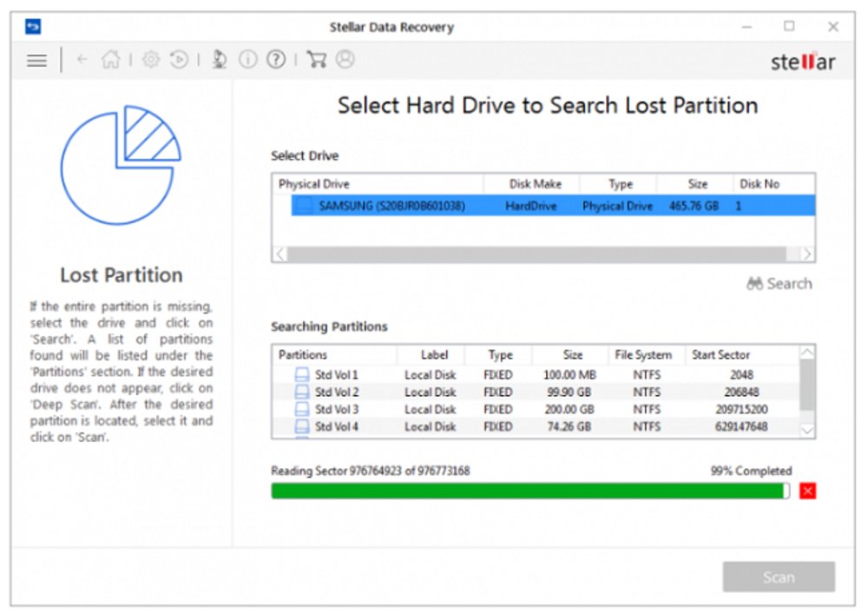This screenshot has width=868, height=614.
Task: Click start sector 629147648
Action: pyautogui.click(x=741, y=426)
